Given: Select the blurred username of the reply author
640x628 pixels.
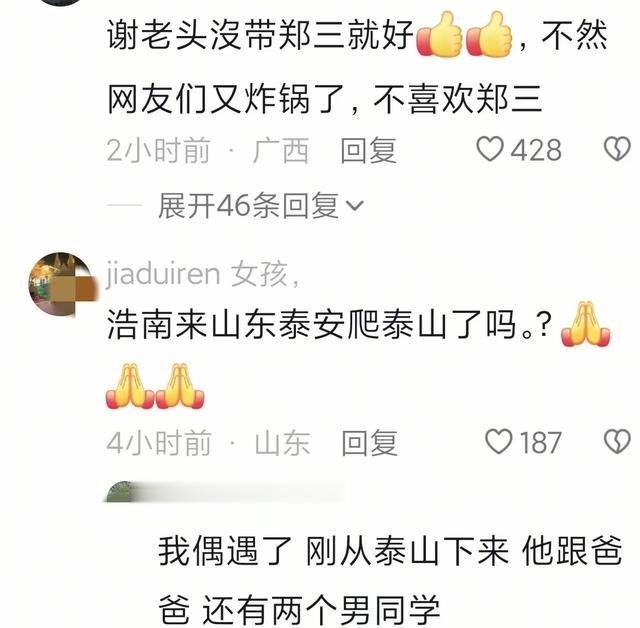Looking at the screenshot, I should click(x=241, y=492).
